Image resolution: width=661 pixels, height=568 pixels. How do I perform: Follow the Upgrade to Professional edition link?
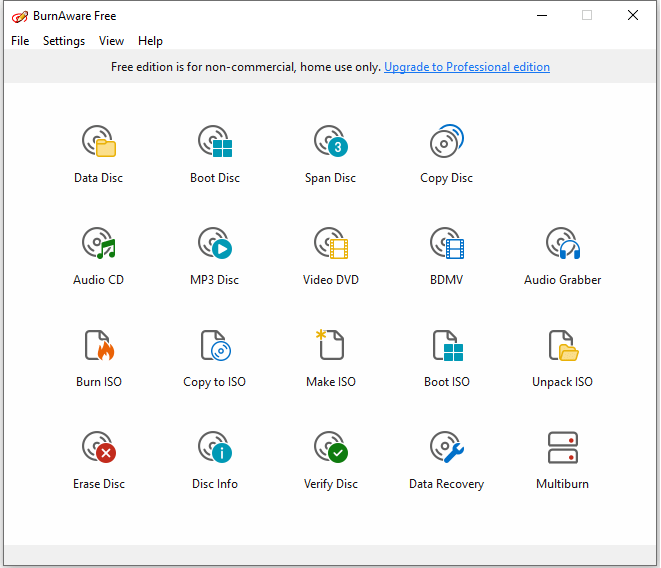tap(466, 67)
